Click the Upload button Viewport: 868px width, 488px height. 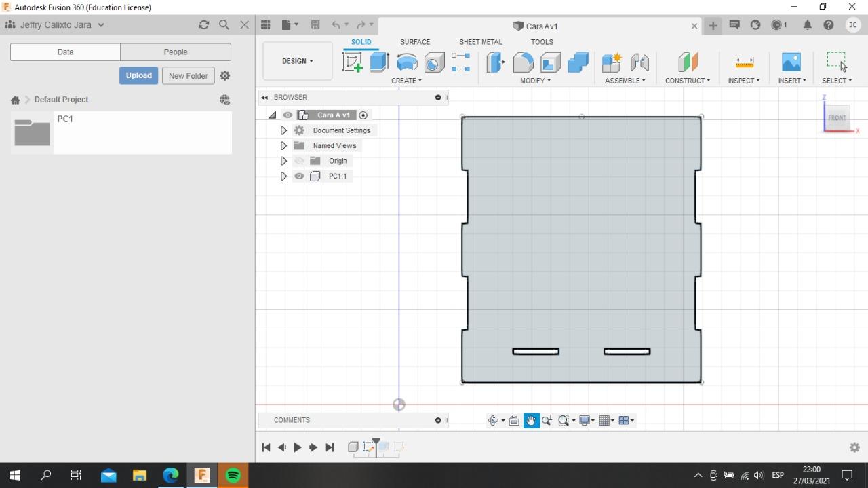(138, 75)
